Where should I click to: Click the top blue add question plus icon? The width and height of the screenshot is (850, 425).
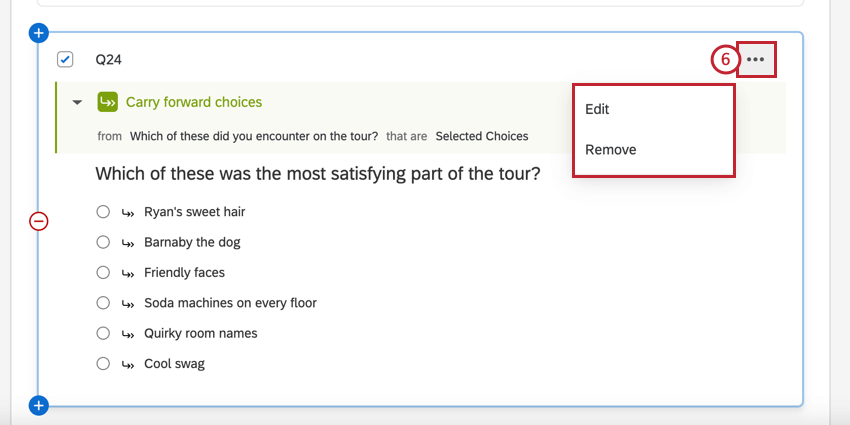point(39,34)
